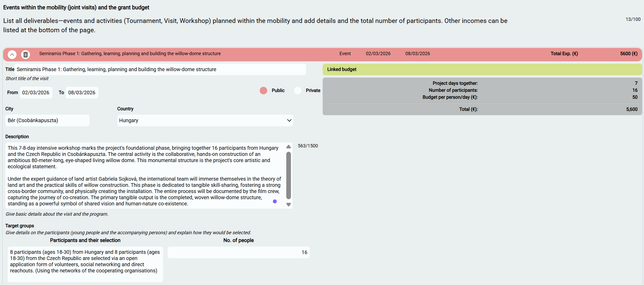Click the red event header title text

coord(130,54)
